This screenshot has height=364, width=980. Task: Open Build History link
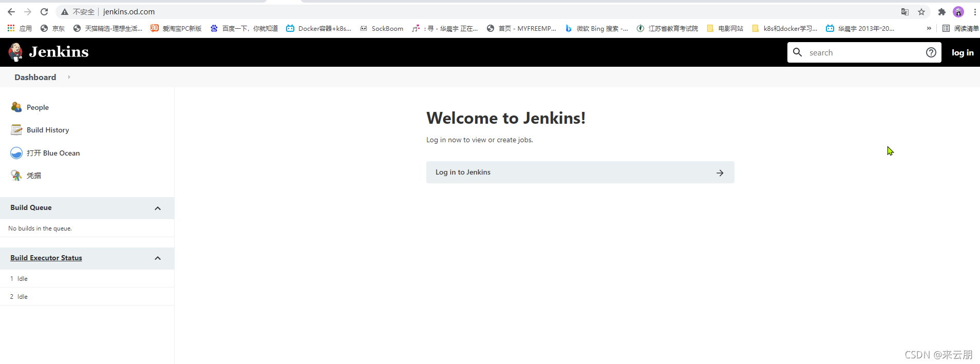(x=48, y=130)
